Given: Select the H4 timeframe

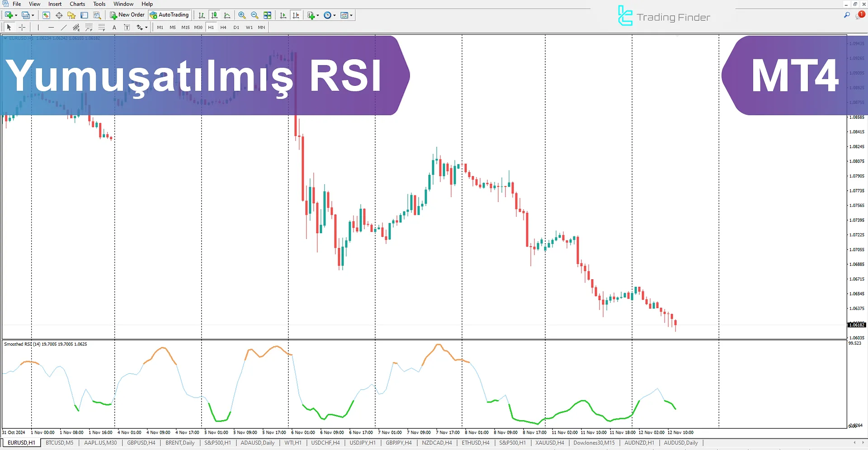Looking at the screenshot, I should 223,27.
